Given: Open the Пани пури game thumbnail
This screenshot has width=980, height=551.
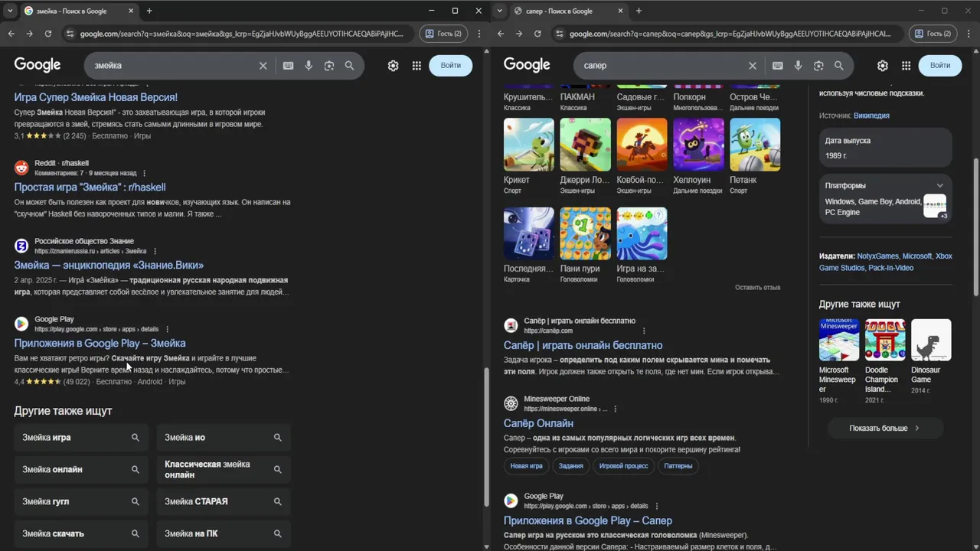Looking at the screenshot, I should click(585, 233).
